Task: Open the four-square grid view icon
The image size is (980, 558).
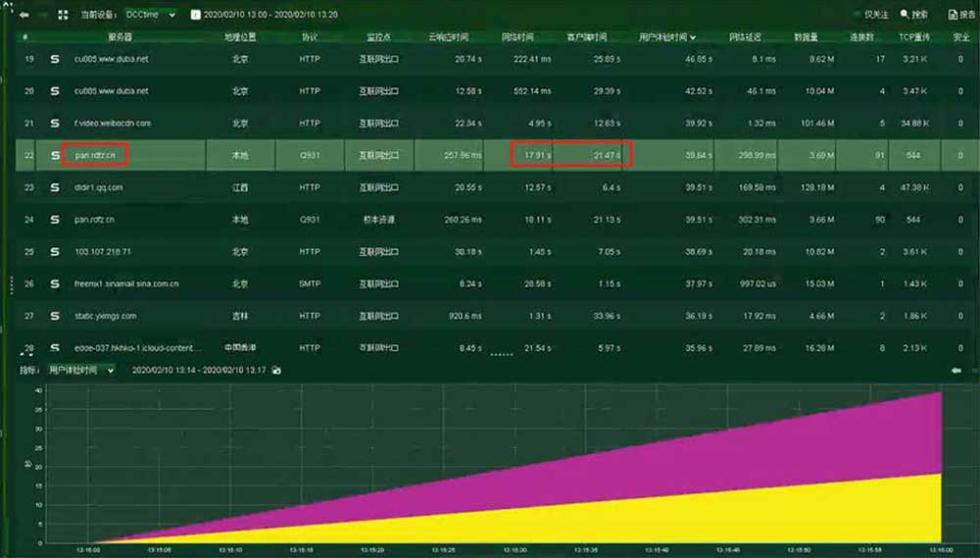Action: [63, 15]
